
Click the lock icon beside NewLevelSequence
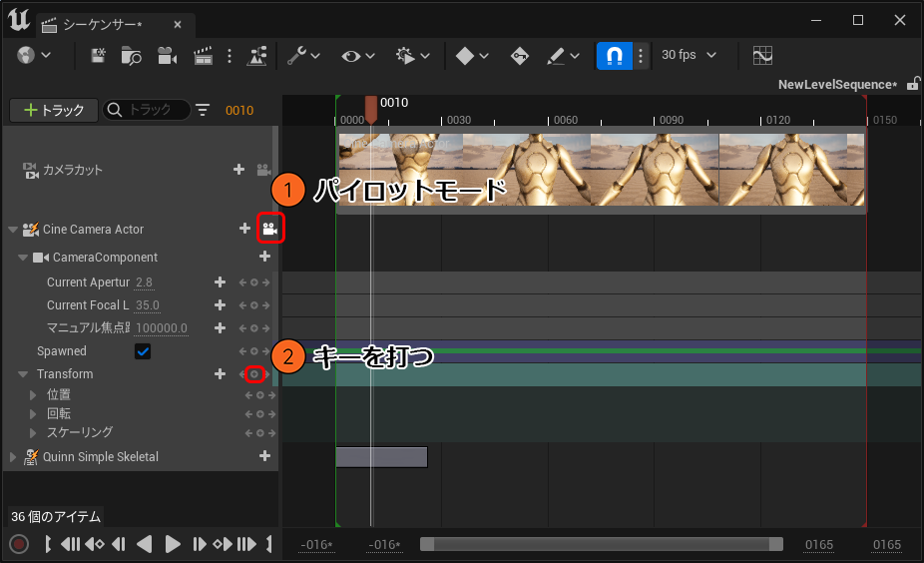click(912, 85)
